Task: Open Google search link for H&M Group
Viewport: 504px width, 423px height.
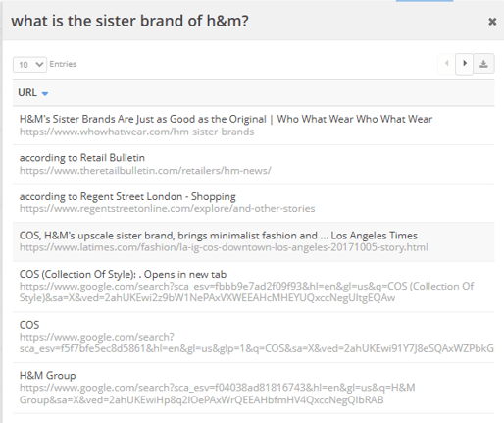Action: pos(218,394)
